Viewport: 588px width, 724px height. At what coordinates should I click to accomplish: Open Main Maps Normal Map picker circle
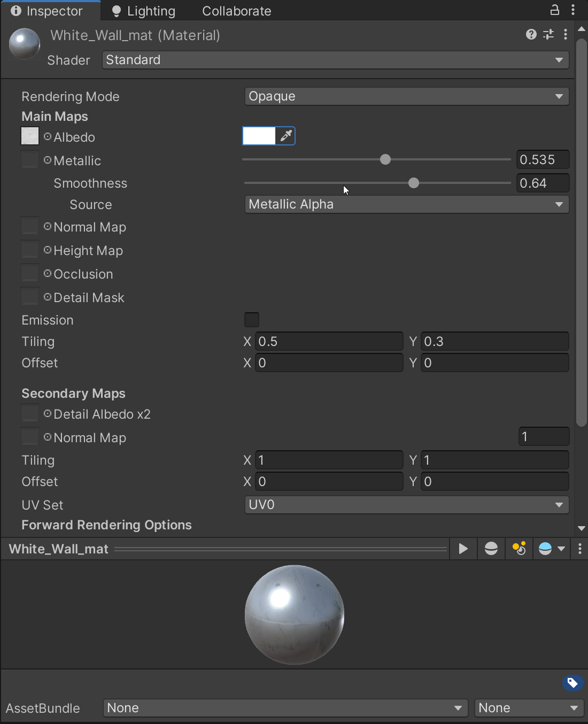coord(48,226)
